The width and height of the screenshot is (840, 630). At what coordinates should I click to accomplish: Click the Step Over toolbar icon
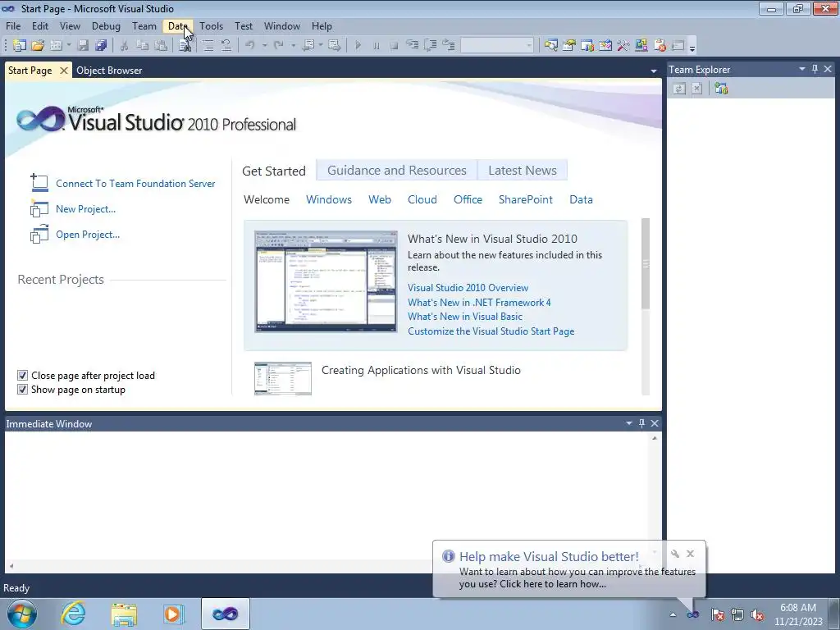pyautogui.click(x=431, y=46)
